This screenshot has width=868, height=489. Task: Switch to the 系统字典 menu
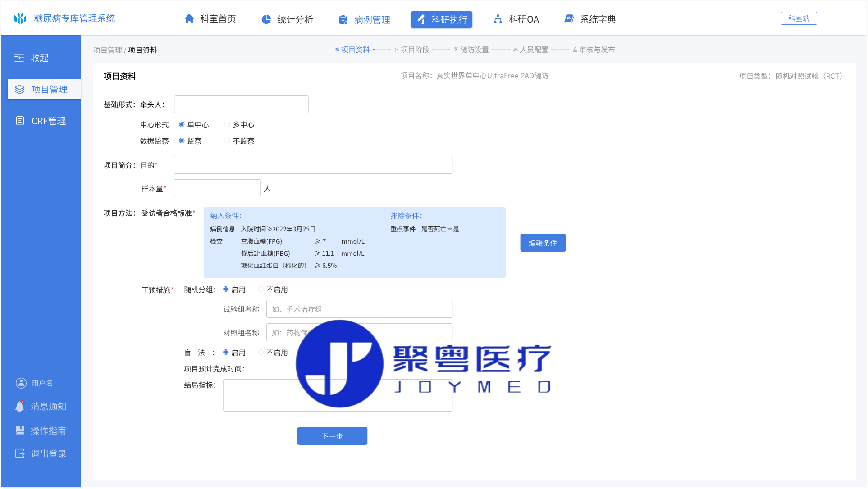tap(589, 19)
